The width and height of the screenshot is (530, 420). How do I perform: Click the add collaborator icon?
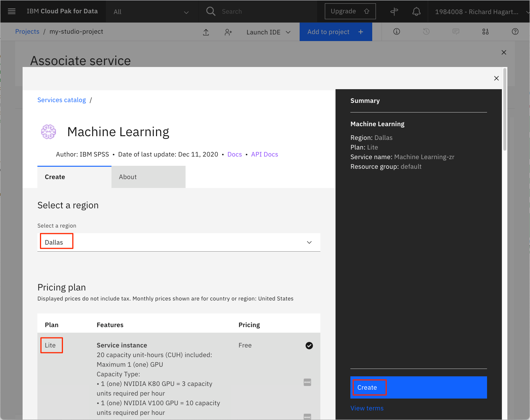pos(228,32)
